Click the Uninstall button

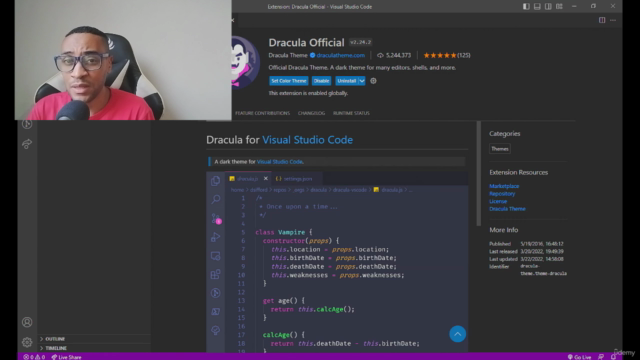[347, 81]
